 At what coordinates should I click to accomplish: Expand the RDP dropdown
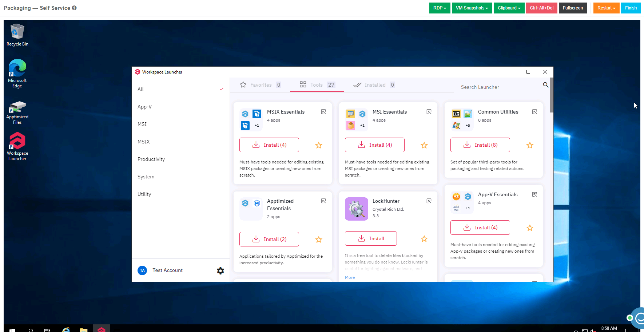coord(440,8)
